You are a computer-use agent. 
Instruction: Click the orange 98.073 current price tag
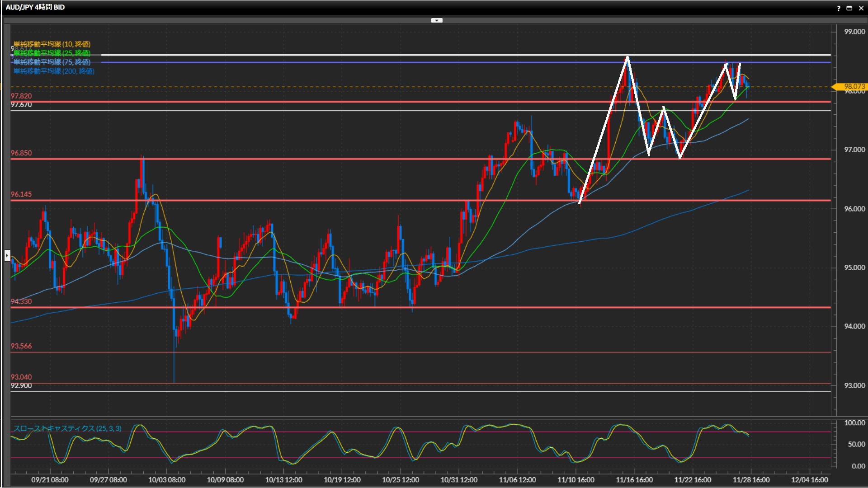[x=854, y=86]
